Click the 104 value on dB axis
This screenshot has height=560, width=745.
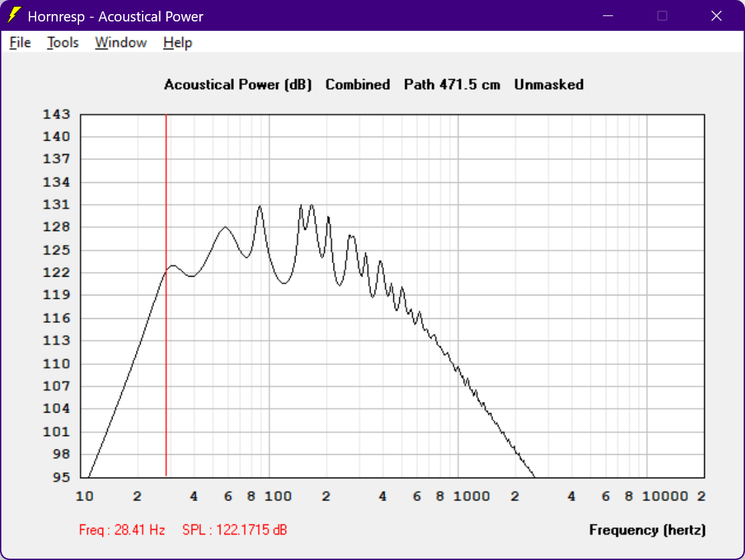click(56, 408)
